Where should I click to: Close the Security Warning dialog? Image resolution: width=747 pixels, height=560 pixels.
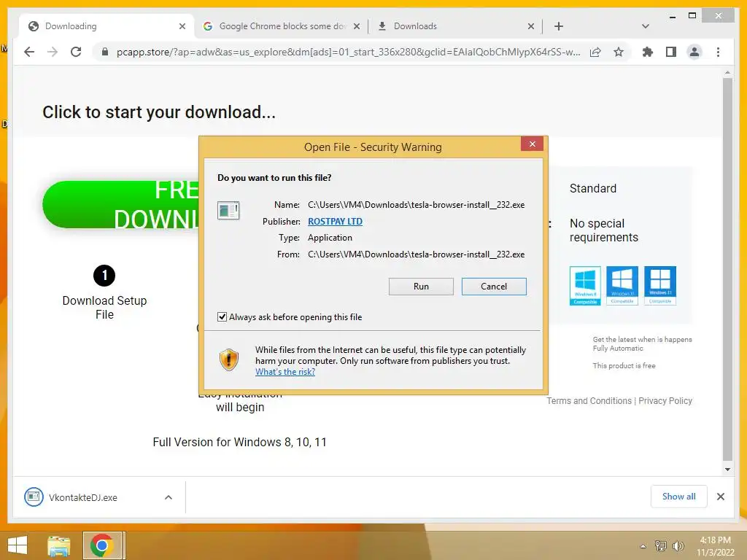[x=532, y=144]
